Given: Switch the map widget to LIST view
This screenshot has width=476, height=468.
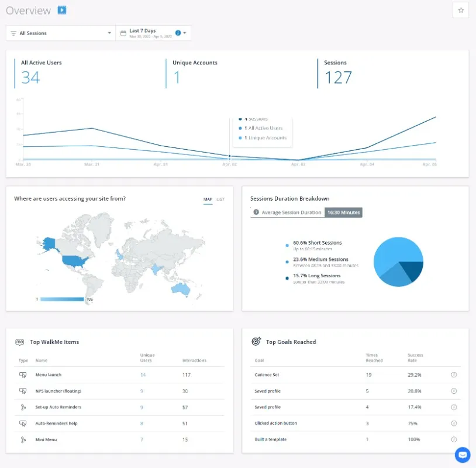Looking at the screenshot, I should click(220, 199).
